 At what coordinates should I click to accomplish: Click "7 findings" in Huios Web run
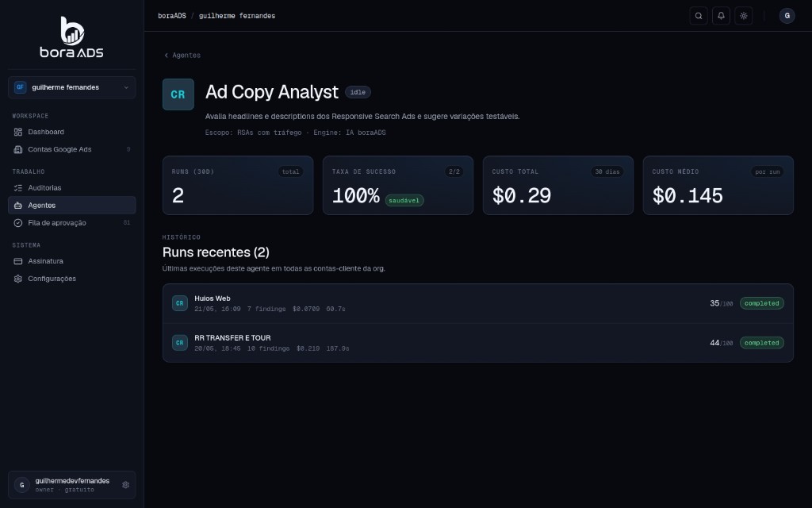[266, 309]
